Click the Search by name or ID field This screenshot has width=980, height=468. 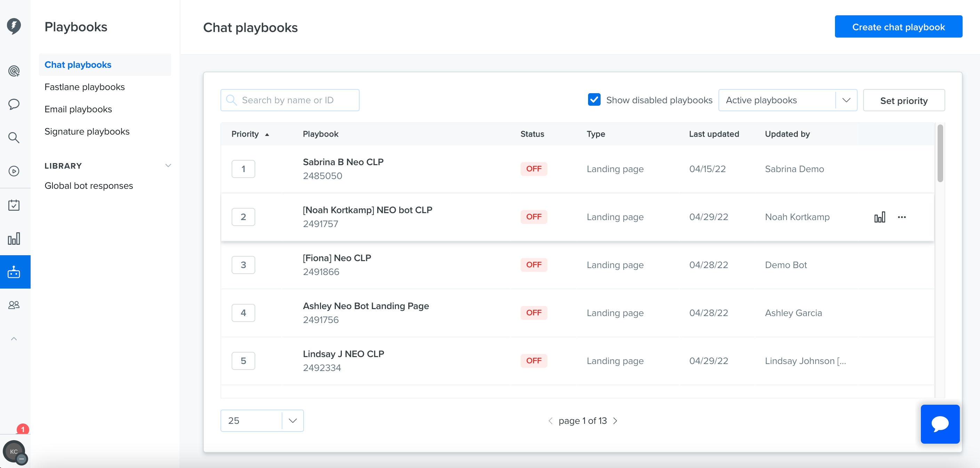290,100
